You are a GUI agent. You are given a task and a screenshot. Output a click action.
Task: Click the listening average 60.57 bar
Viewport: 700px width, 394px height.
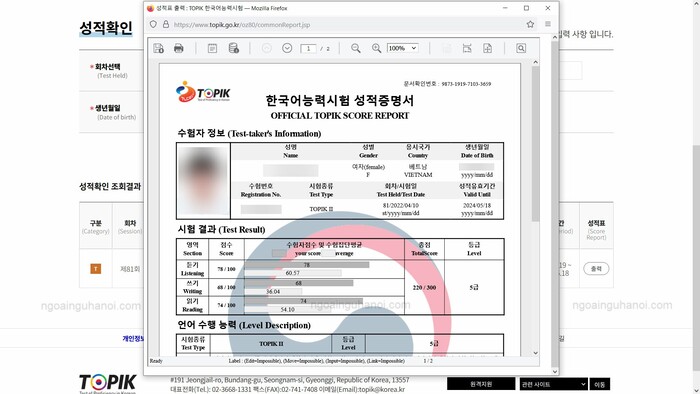point(293,273)
